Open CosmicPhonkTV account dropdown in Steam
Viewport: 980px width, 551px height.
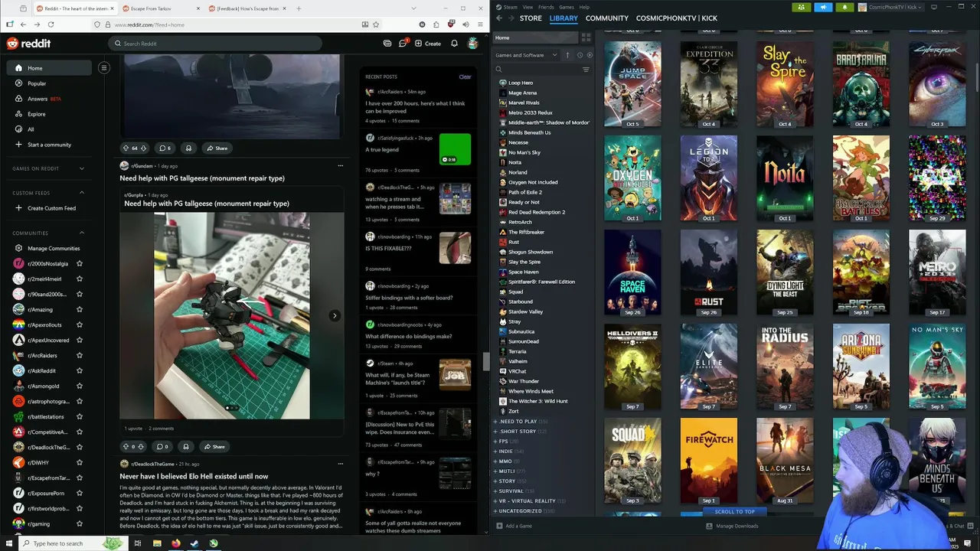[891, 7]
